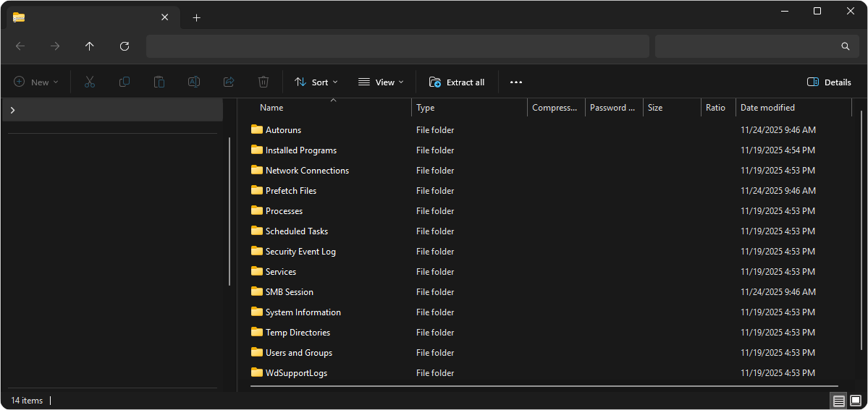The image size is (868, 410).
Task: Switch to details list view layout
Action: coord(838,401)
